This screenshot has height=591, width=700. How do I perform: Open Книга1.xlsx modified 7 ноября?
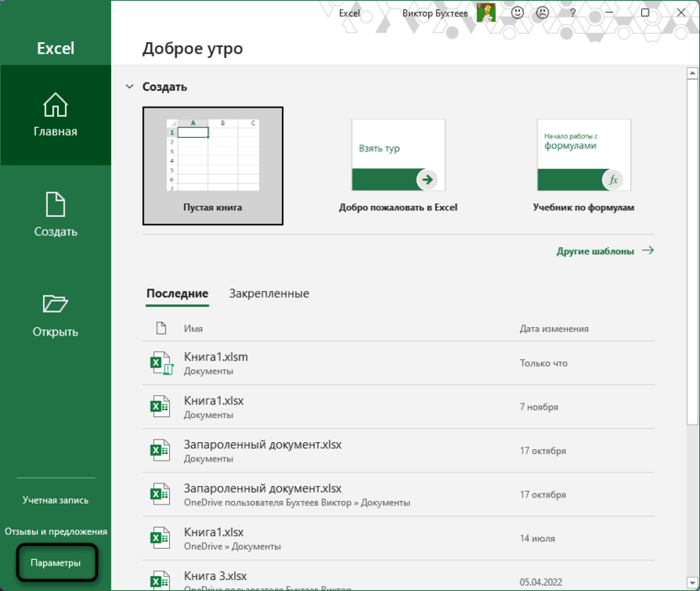click(398, 407)
